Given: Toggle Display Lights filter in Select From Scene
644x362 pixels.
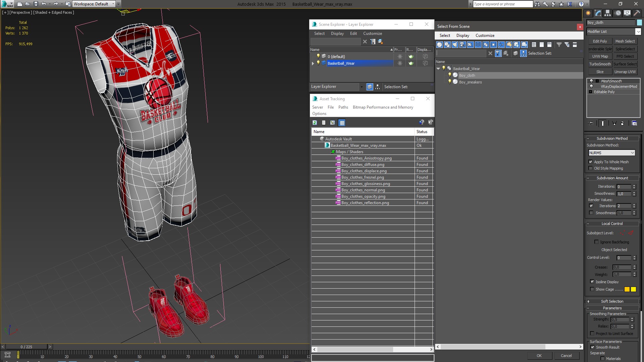Looking at the screenshot, I should tap(455, 45).
